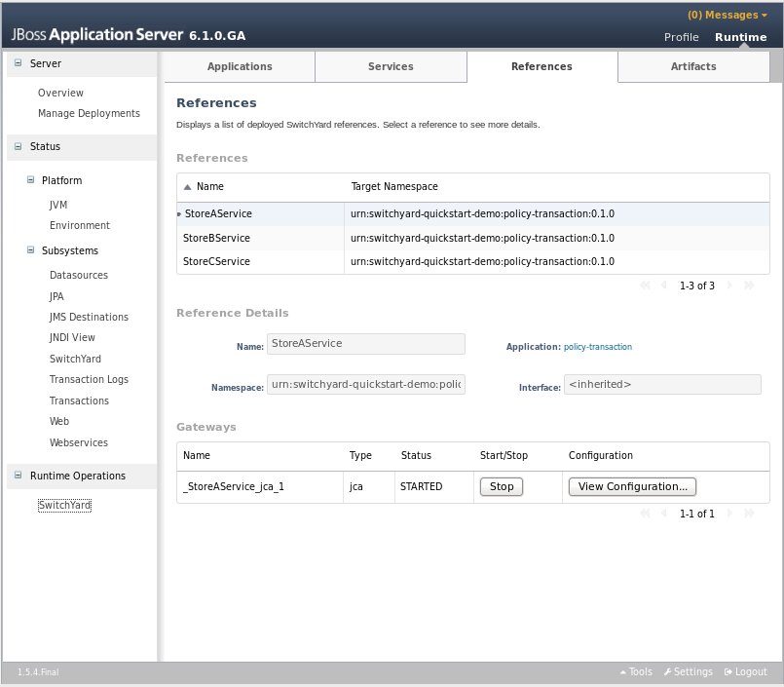Select the References tab

point(541,66)
